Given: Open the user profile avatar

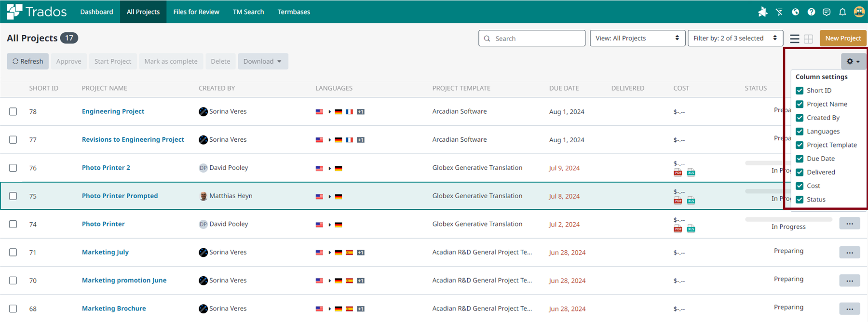Looking at the screenshot, I should [x=859, y=12].
